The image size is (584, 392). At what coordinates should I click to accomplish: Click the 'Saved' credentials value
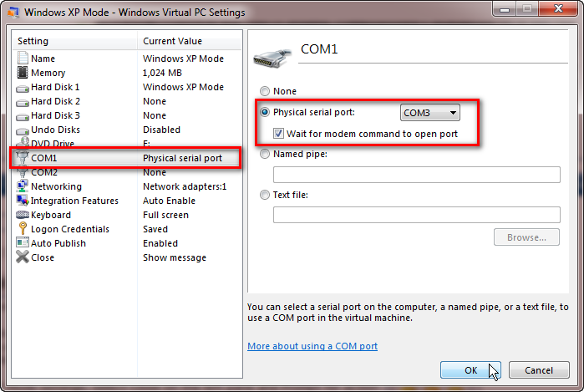(x=155, y=229)
